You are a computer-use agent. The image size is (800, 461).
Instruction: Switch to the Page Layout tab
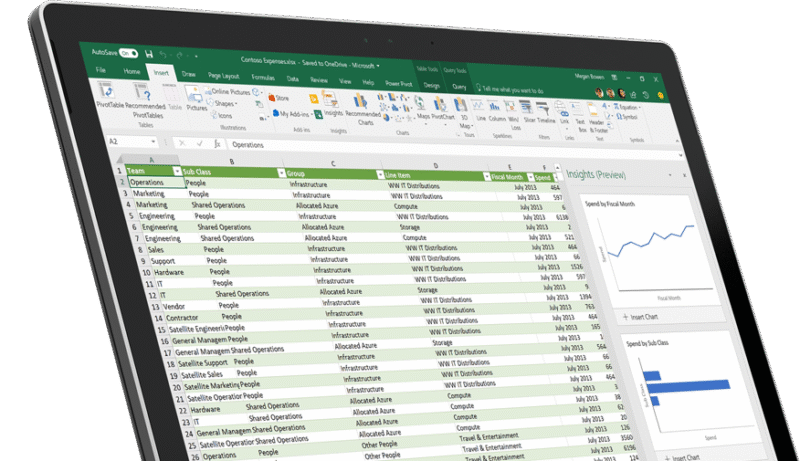(x=223, y=75)
